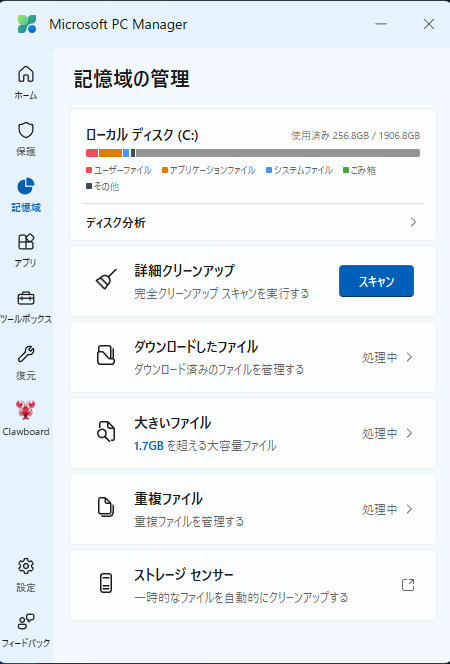The width and height of the screenshot is (450, 664).
Task: Open the 重複ファイル title
Action: pyautogui.click(x=168, y=499)
